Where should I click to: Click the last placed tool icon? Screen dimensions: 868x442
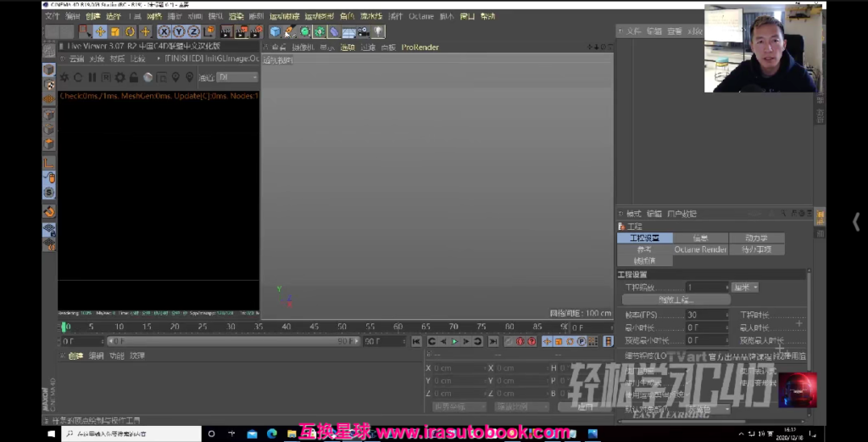point(145,31)
